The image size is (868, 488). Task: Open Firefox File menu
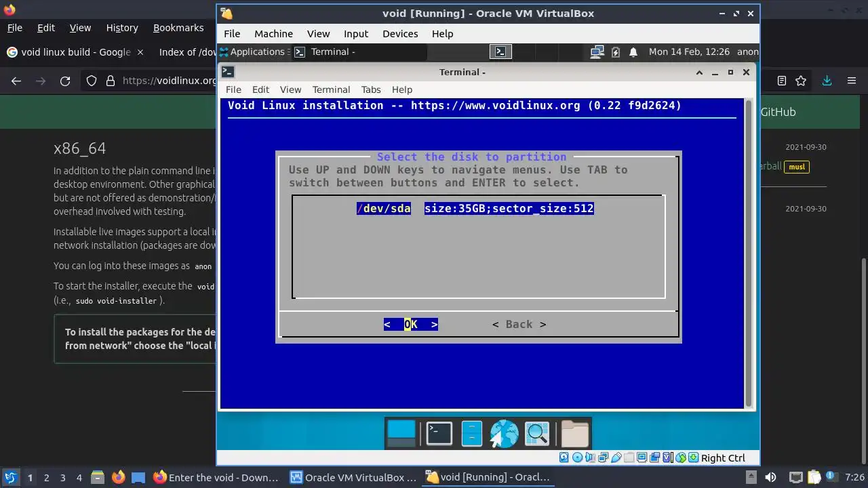(x=14, y=28)
